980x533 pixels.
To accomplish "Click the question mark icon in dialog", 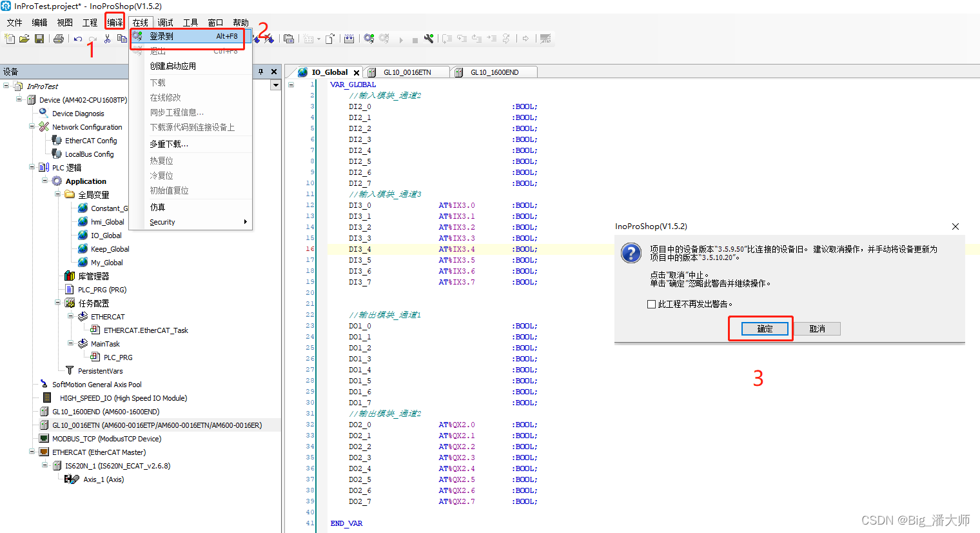I will pos(631,252).
